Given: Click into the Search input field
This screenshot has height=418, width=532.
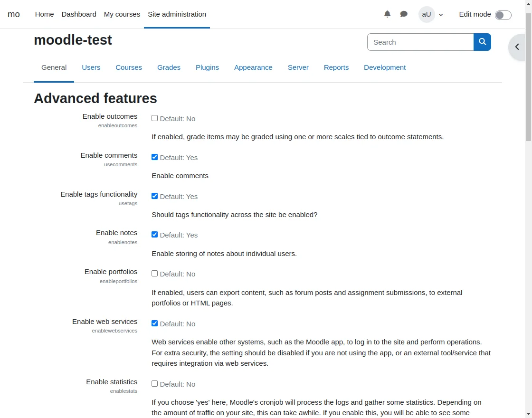Looking at the screenshot, I should coord(420,42).
